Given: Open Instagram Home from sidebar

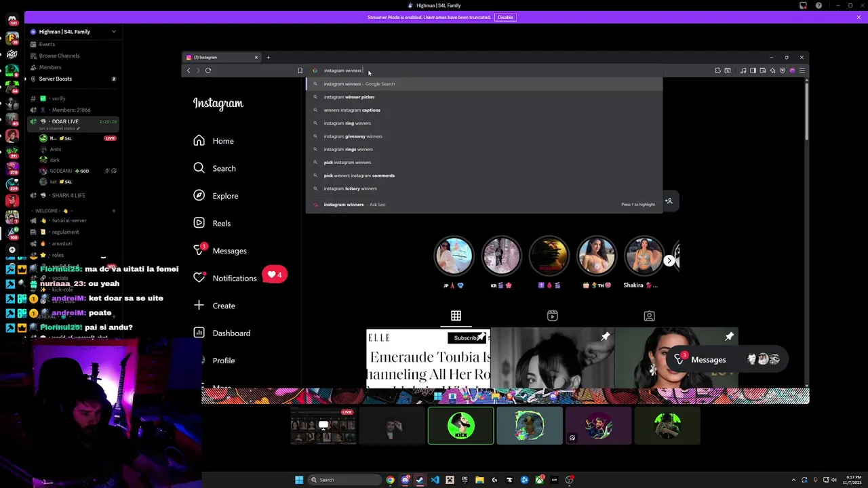Looking at the screenshot, I should pos(213,141).
